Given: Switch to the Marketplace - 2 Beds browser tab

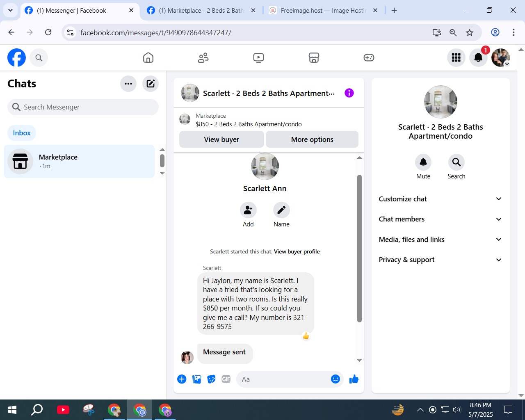Looking at the screenshot, I should pyautogui.click(x=201, y=11).
